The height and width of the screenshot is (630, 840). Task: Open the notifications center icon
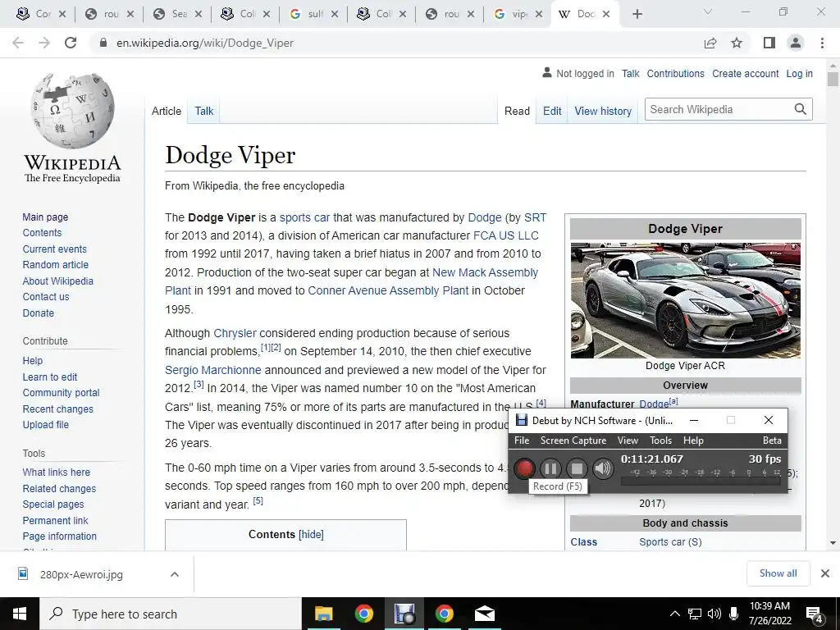click(x=814, y=614)
